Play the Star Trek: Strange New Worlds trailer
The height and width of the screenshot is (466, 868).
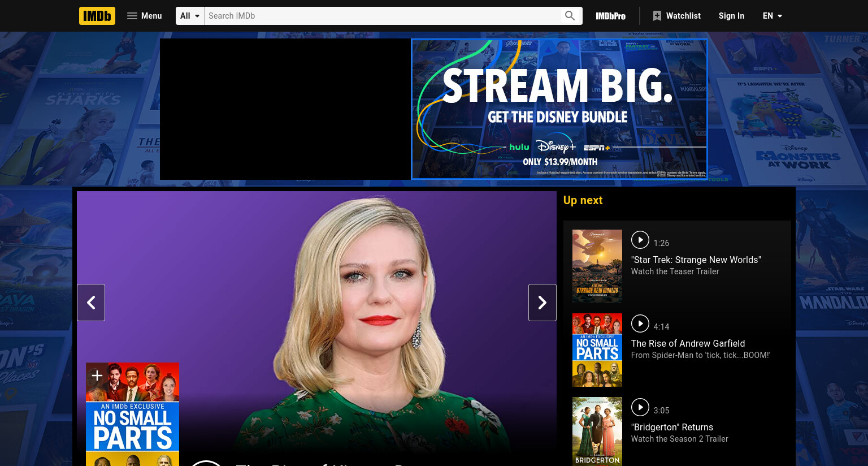[x=640, y=240]
